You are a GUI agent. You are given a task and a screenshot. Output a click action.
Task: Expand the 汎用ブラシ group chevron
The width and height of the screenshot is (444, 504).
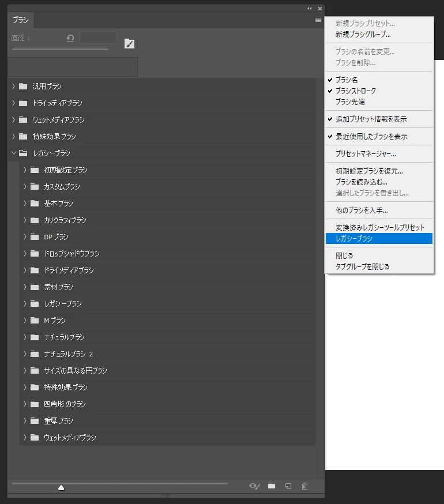[x=13, y=86]
